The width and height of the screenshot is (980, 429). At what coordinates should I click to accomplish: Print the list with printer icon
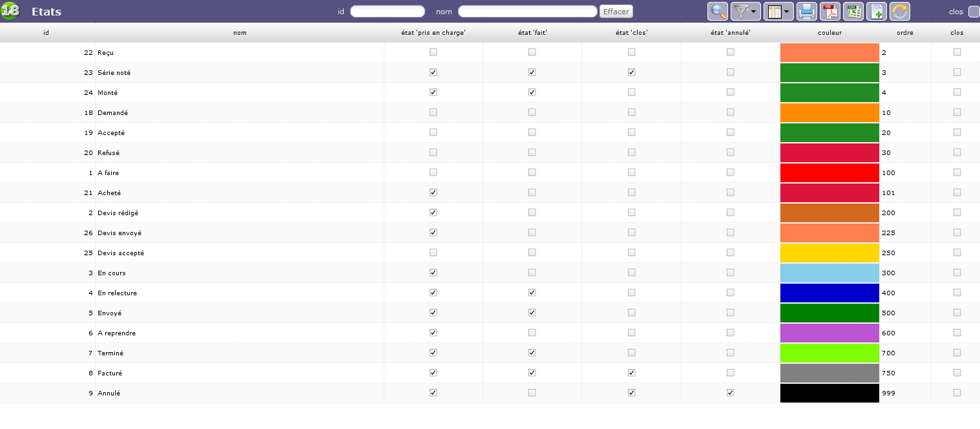pyautogui.click(x=807, y=11)
